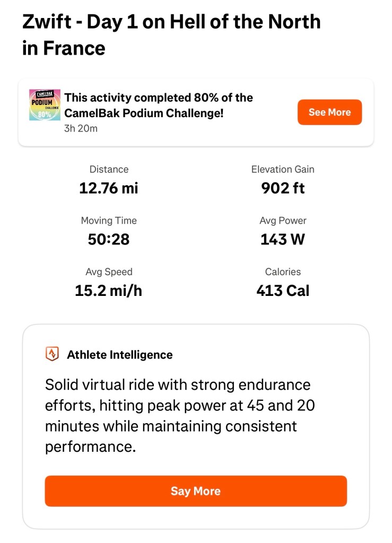
Task: Open the 80% challenge completion message
Action: click(x=159, y=105)
